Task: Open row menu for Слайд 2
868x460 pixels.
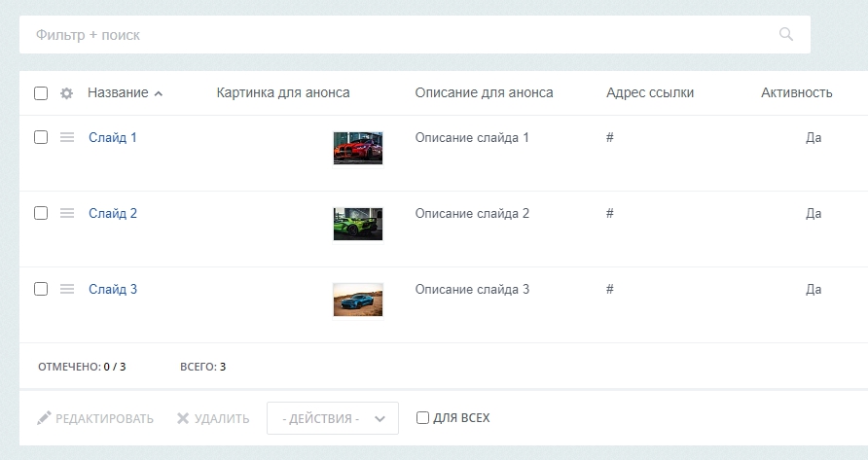Action: [67, 213]
